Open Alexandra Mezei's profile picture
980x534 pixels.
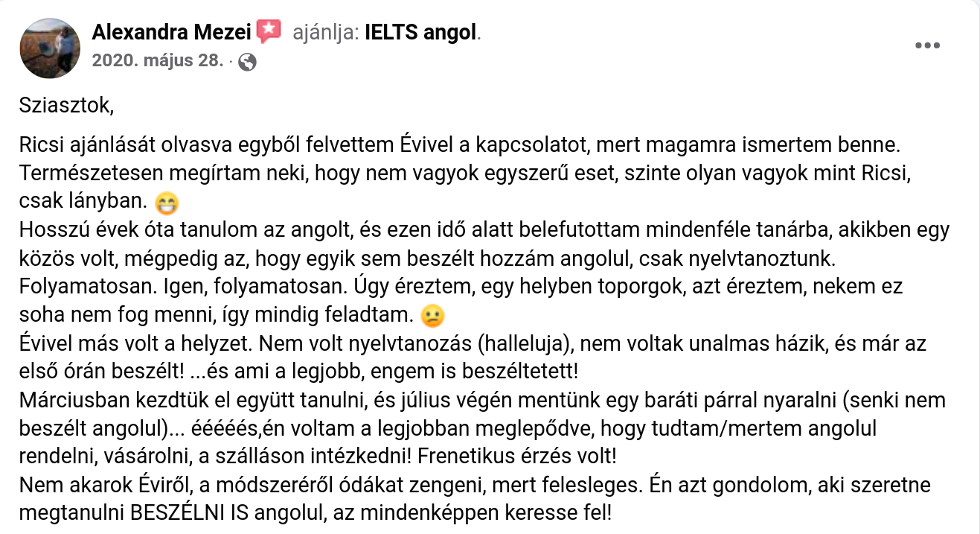(50, 48)
